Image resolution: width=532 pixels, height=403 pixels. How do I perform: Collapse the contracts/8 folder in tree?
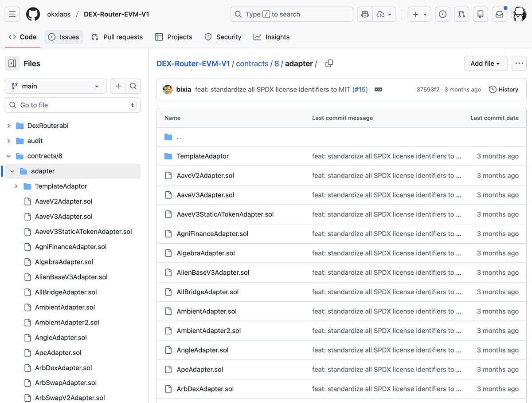tap(8, 156)
